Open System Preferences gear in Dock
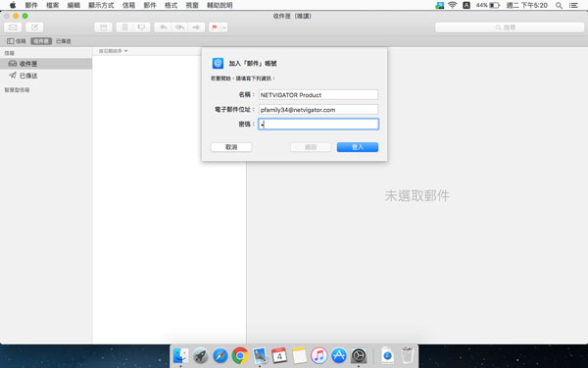This screenshot has width=588, height=368. (x=359, y=355)
